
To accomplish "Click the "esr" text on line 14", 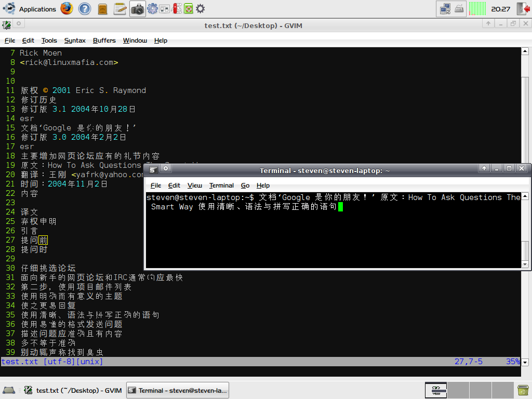I will [27, 118].
